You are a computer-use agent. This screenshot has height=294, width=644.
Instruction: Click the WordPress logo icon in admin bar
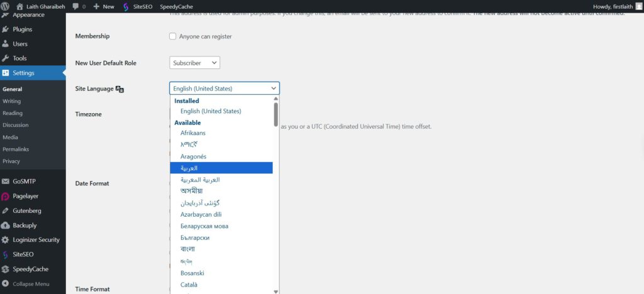[x=6, y=6]
